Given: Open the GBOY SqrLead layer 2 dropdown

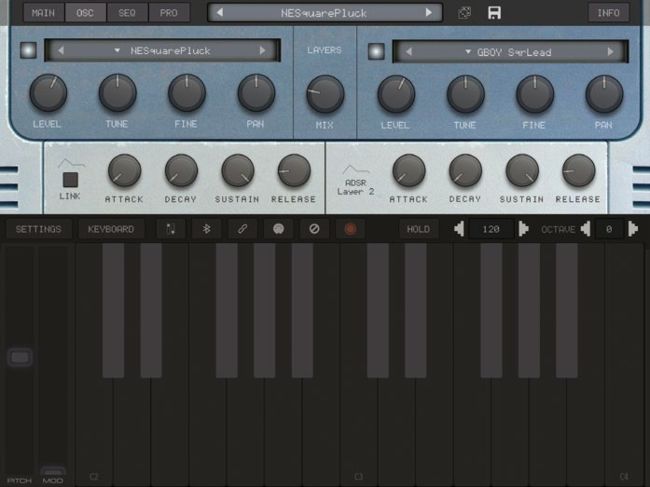Looking at the screenshot, I should [x=510, y=51].
